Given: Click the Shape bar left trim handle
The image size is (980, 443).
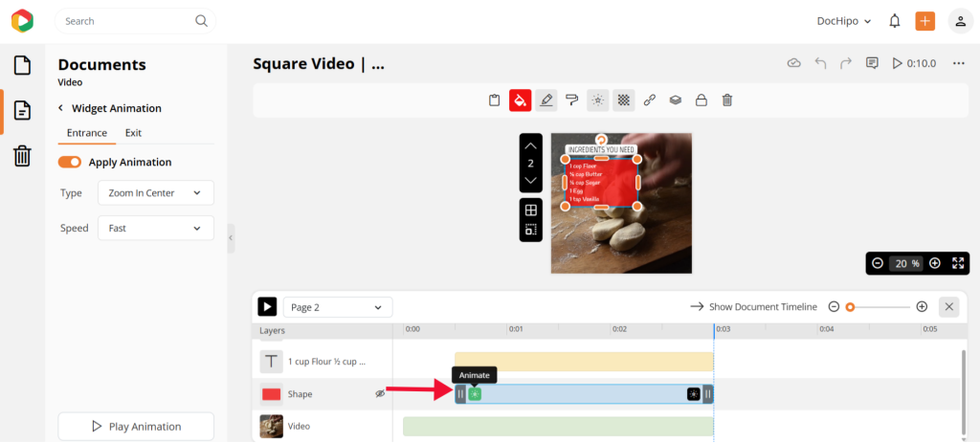Looking at the screenshot, I should (x=460, y=394).
